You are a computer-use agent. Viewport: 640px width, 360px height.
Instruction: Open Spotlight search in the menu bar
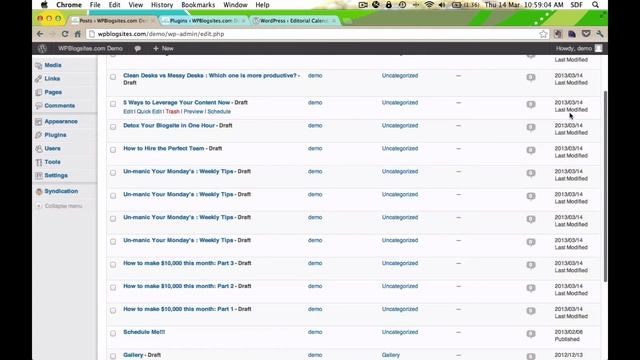596,5
